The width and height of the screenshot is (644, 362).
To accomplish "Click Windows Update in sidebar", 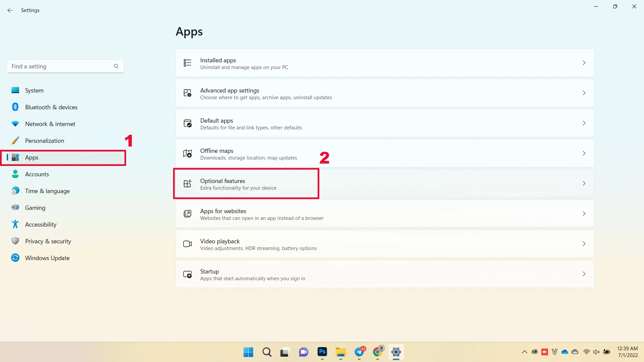I will coord(47,258).
